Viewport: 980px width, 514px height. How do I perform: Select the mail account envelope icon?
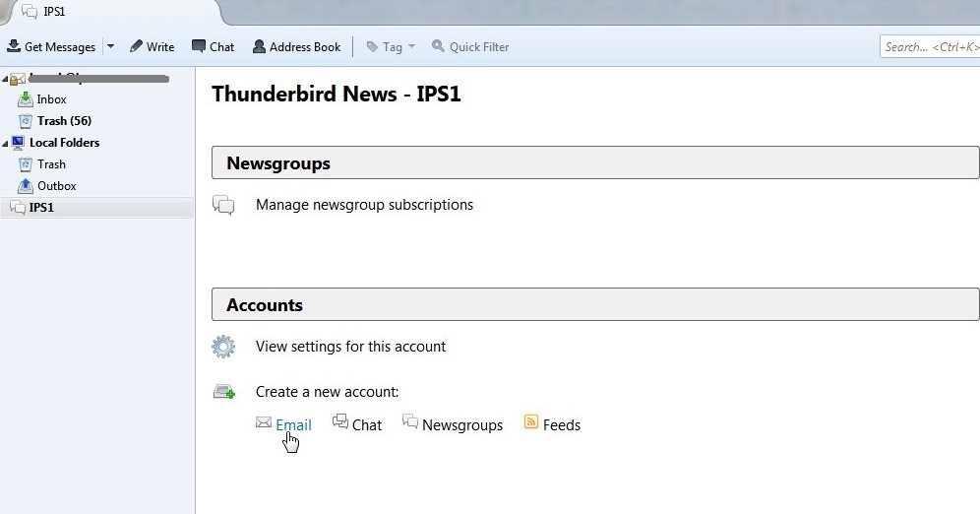click(x=18, y=79)
